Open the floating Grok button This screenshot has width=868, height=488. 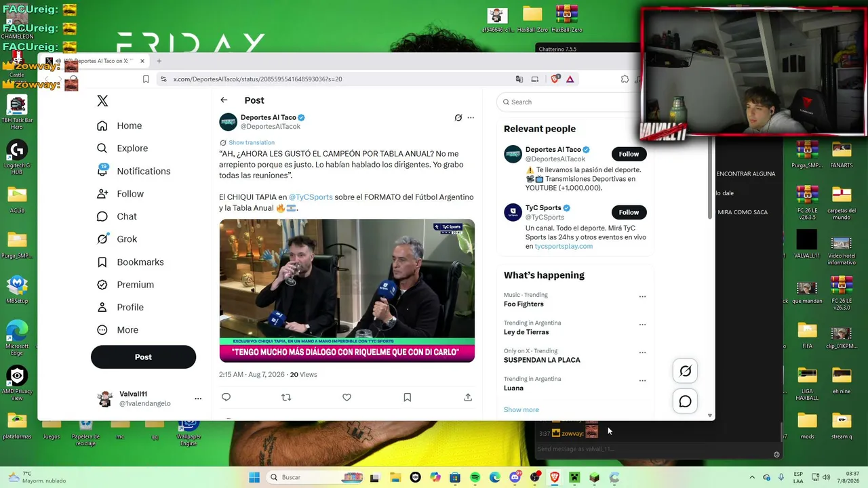point(686,371)
